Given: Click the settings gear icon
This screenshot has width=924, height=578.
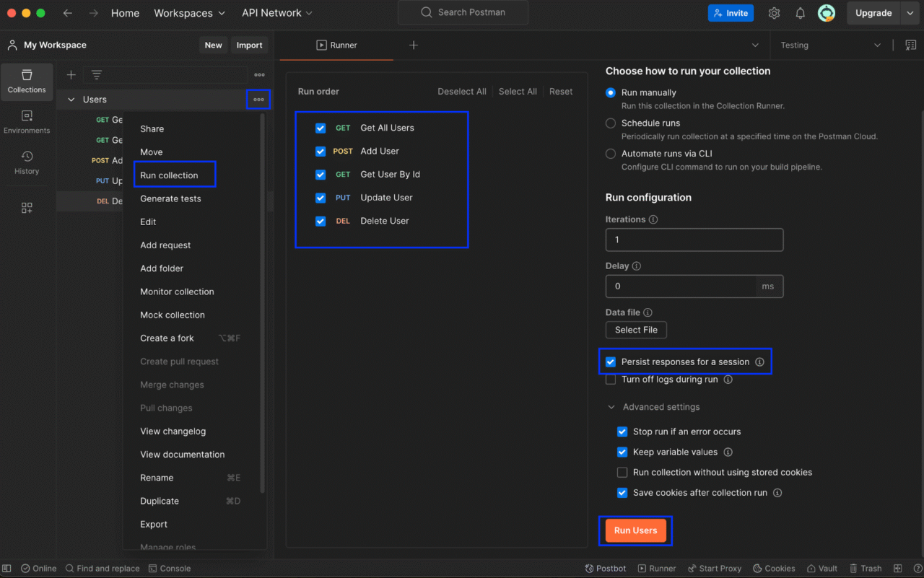Looking at the screenshot, I should (775, 13).
